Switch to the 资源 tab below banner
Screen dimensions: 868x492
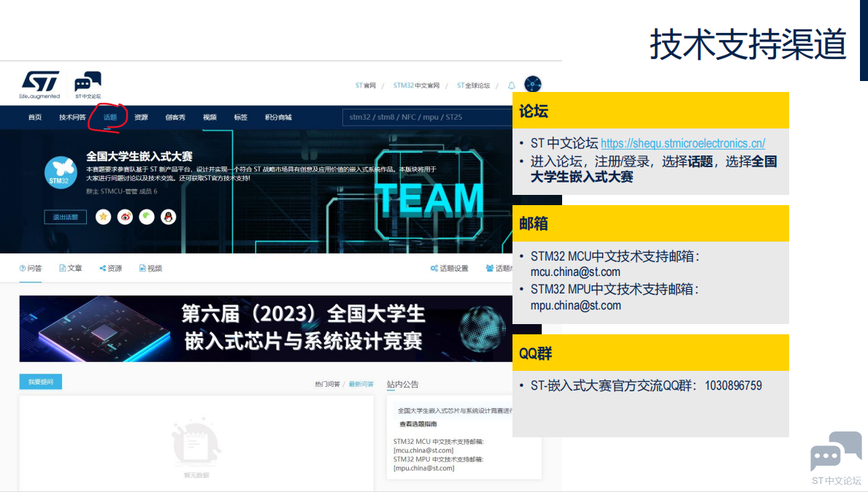111,269
